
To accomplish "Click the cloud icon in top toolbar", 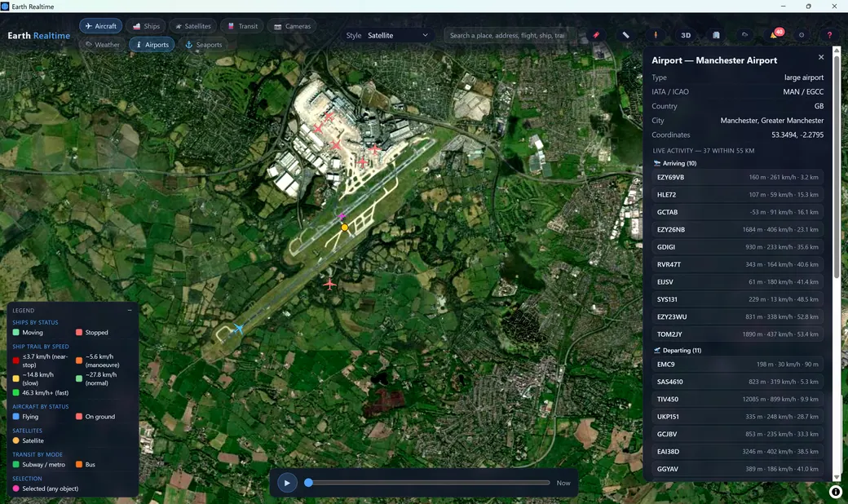I will pos(744,35).
